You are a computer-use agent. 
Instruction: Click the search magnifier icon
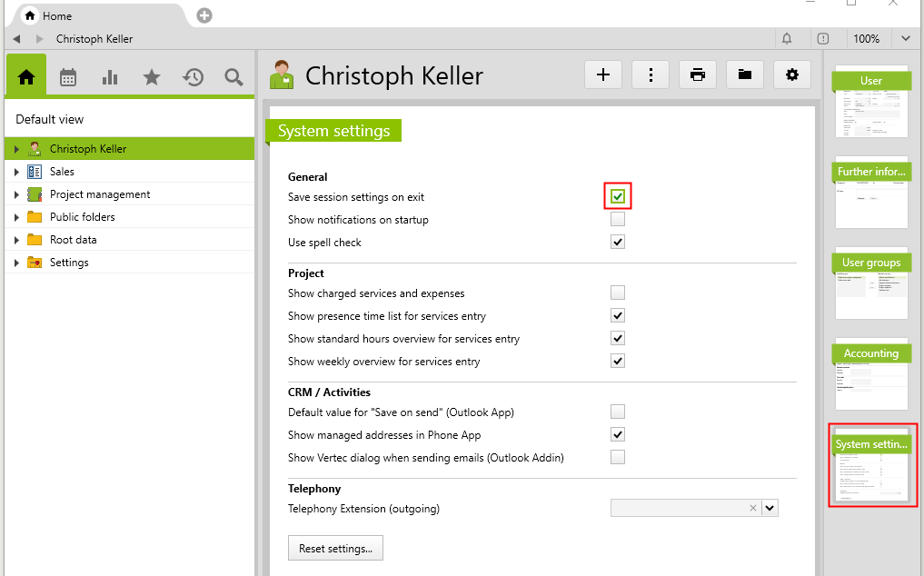(233, 77)
